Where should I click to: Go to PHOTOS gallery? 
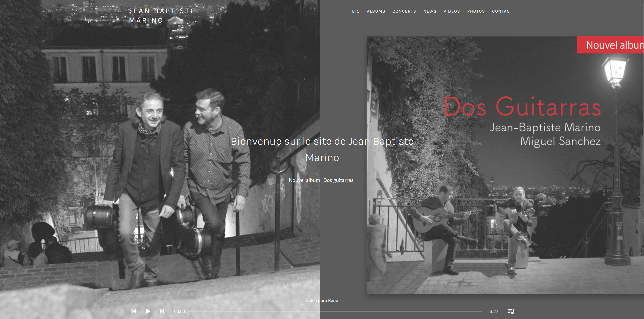click(x=476, y=11)
